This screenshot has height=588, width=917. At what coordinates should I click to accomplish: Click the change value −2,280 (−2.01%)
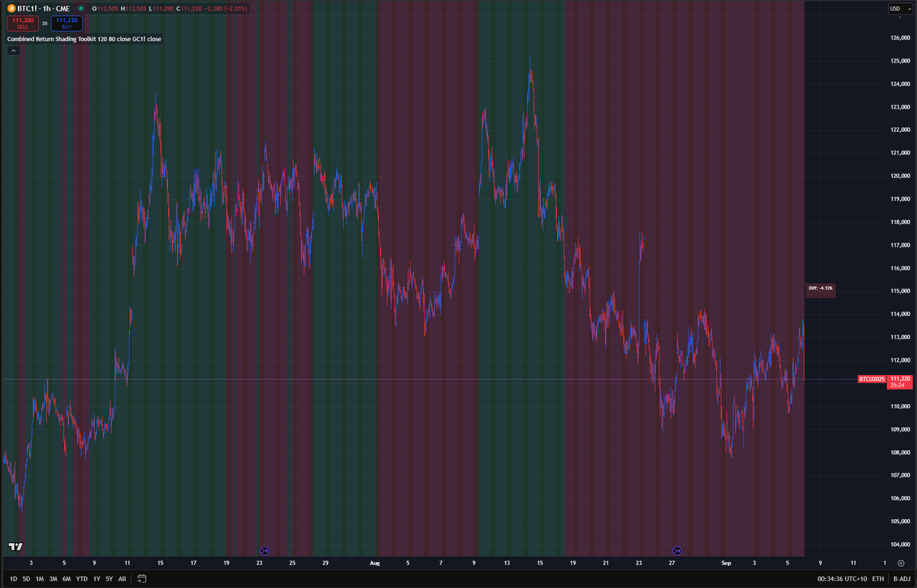226,8
